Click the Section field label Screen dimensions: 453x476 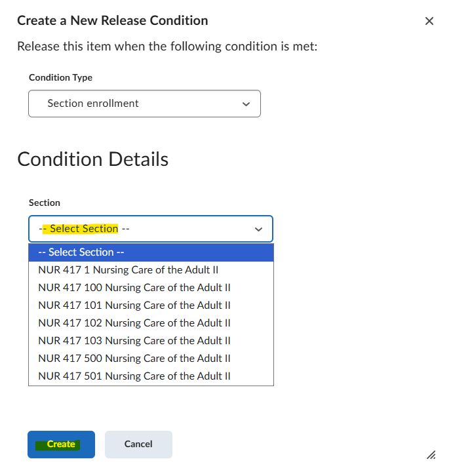pos(45,203)
